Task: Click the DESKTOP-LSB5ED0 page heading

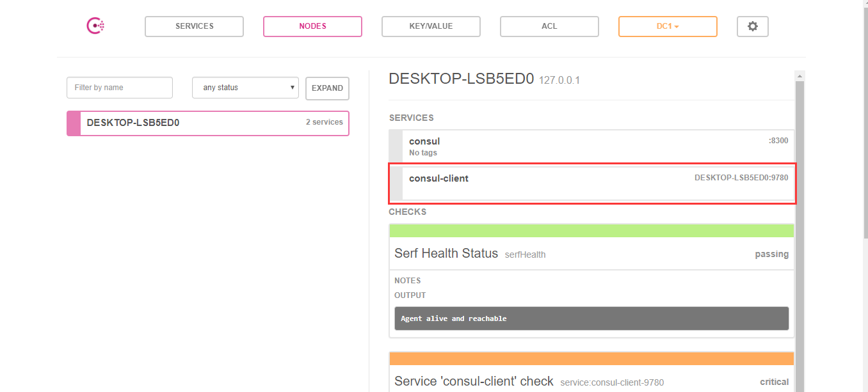Action: click(462, 79)
